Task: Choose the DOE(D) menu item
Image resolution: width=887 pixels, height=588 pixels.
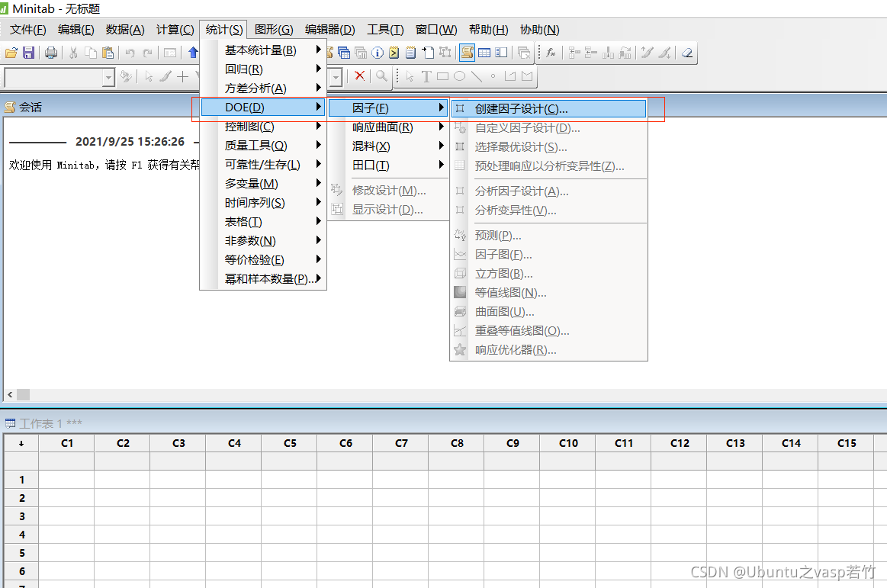Action: (263, 108)
